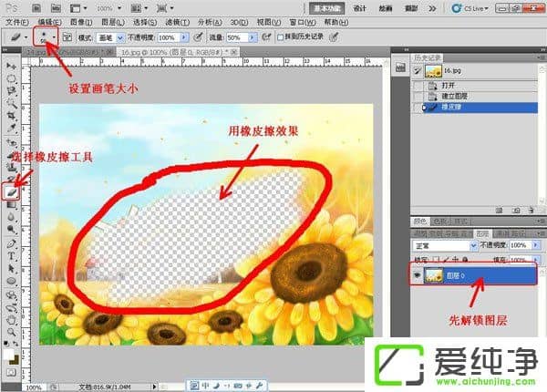547x392 pixels.
Task: Toggle tablet pressure for opacity
Action: click(x=198, y=37)
